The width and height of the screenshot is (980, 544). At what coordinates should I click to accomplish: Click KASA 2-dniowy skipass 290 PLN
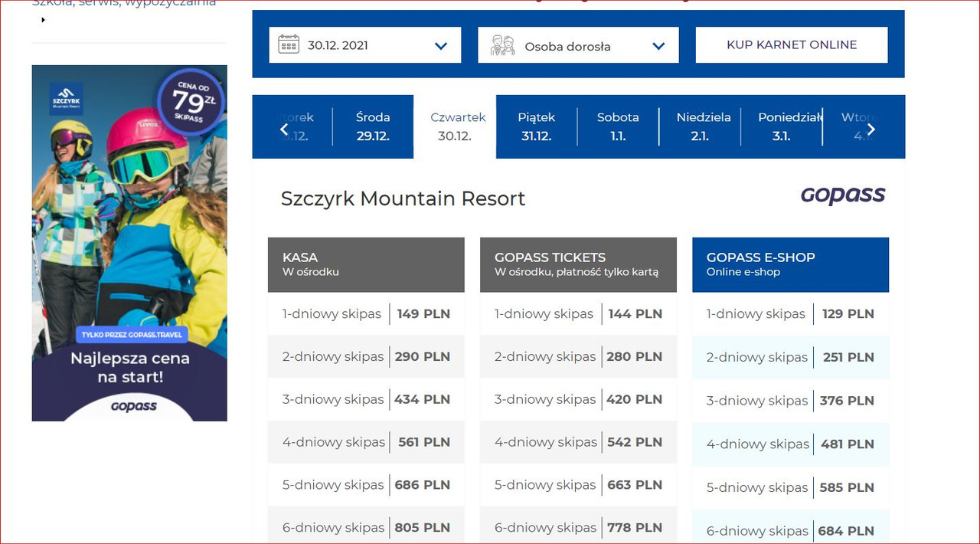[x=366, y=356]
